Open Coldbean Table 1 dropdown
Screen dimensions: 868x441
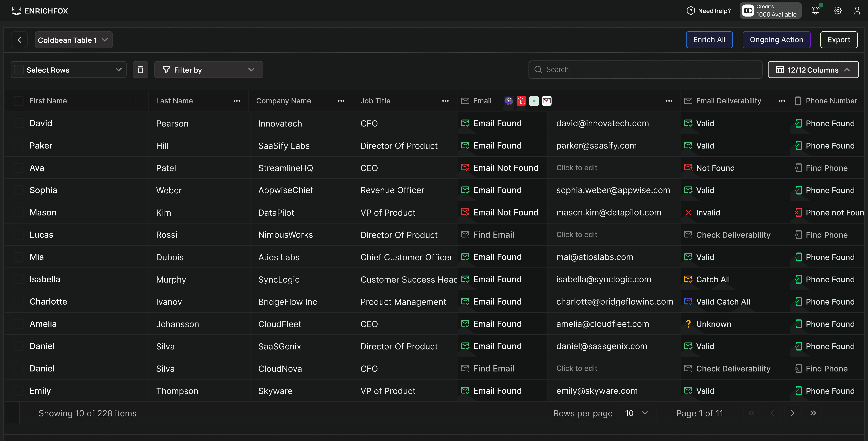[x=74, y=40]
